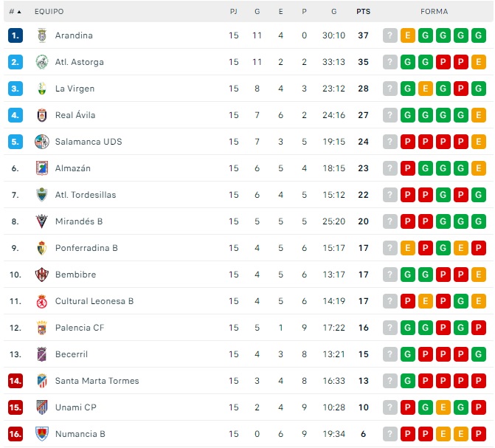Screen dimensions: 495x448
Task: Click Arandina's orange E form badge
Action: tap(408, 35)
